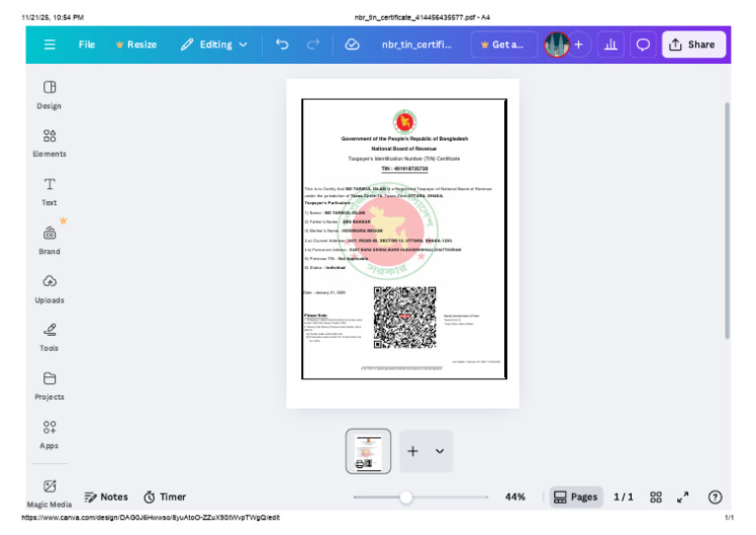Click the zoom slider handle
The image size is (756, 535).
pos(406,497)
